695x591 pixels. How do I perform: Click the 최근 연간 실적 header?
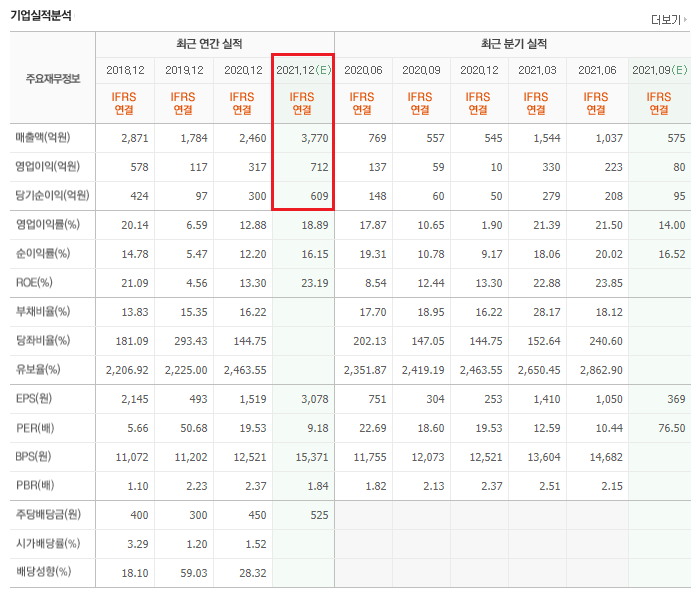209,44
